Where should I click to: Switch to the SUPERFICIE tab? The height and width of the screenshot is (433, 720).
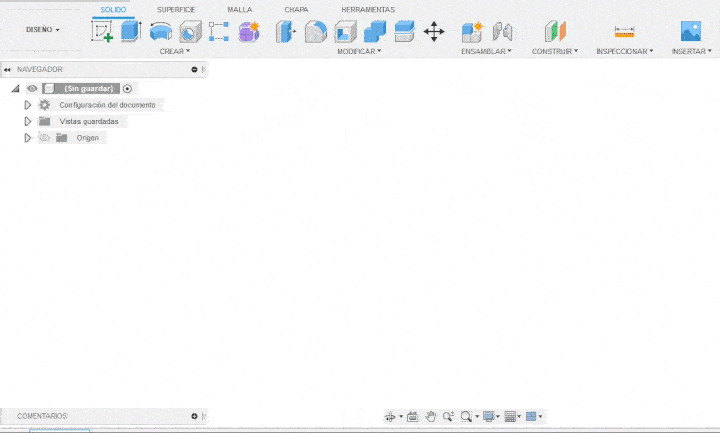coord(176,9)
